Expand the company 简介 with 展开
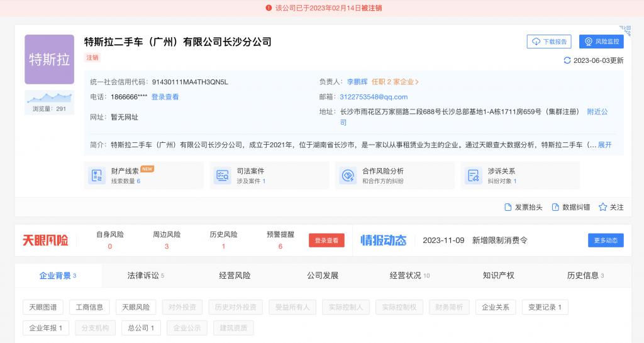The height and width of the screenshot is (343, 644). coord(604,145)
